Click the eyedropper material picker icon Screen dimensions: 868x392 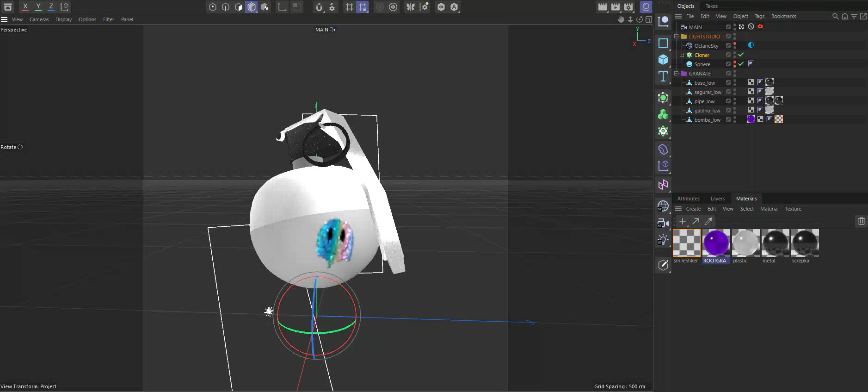708,221
